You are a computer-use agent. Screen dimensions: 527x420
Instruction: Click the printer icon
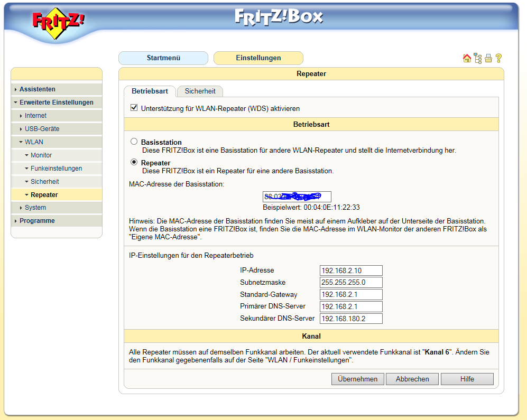tap(488, 58)
